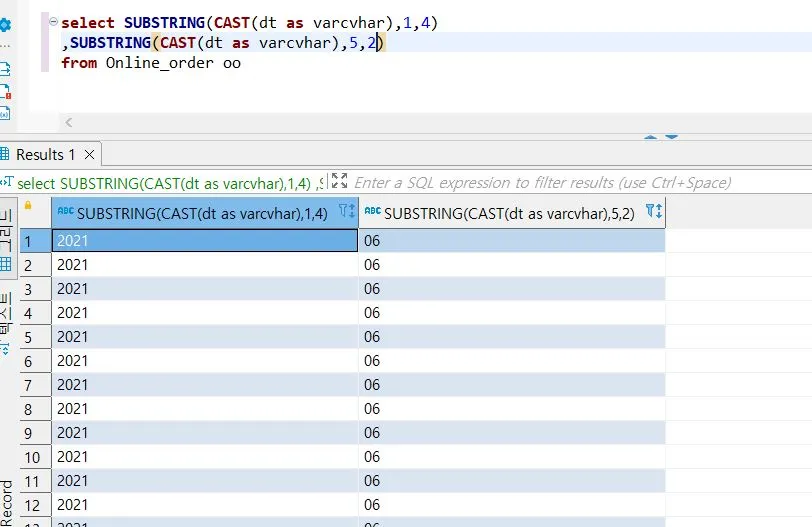The height and width of the screenshot is (527, 812).
Task: Select the 06 cell in row 7
Action: click(512, 385)
